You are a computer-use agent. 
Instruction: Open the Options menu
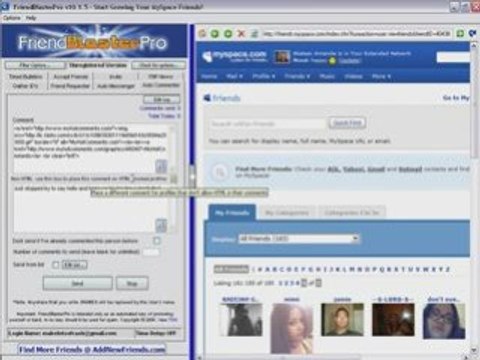click(12, 18)
